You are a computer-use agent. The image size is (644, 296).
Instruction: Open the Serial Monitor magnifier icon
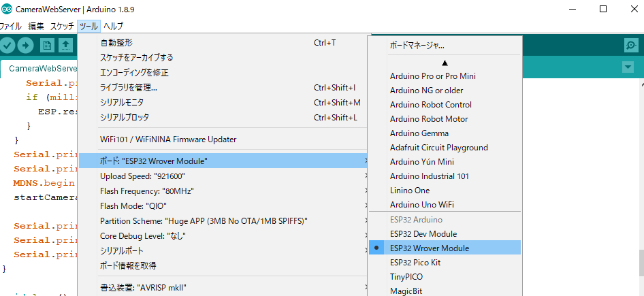pyautogui.click(x=631, y=45)
